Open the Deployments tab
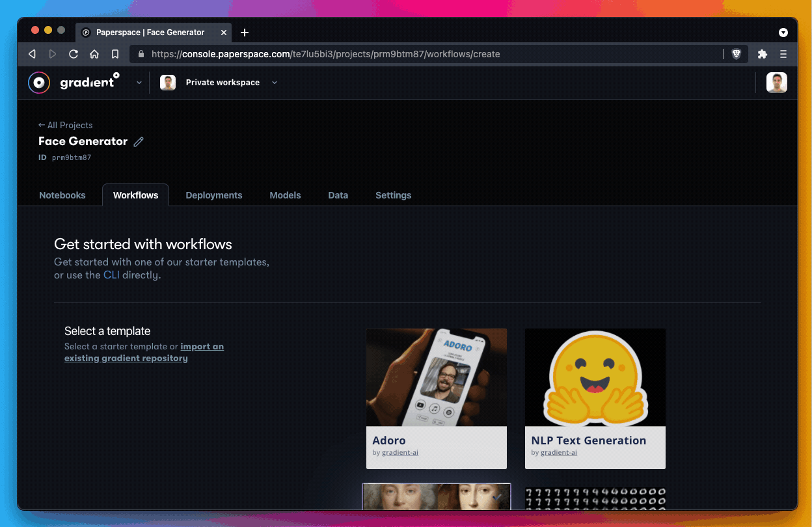The height and width of the screenshot is (527, 812). point(214,195)
